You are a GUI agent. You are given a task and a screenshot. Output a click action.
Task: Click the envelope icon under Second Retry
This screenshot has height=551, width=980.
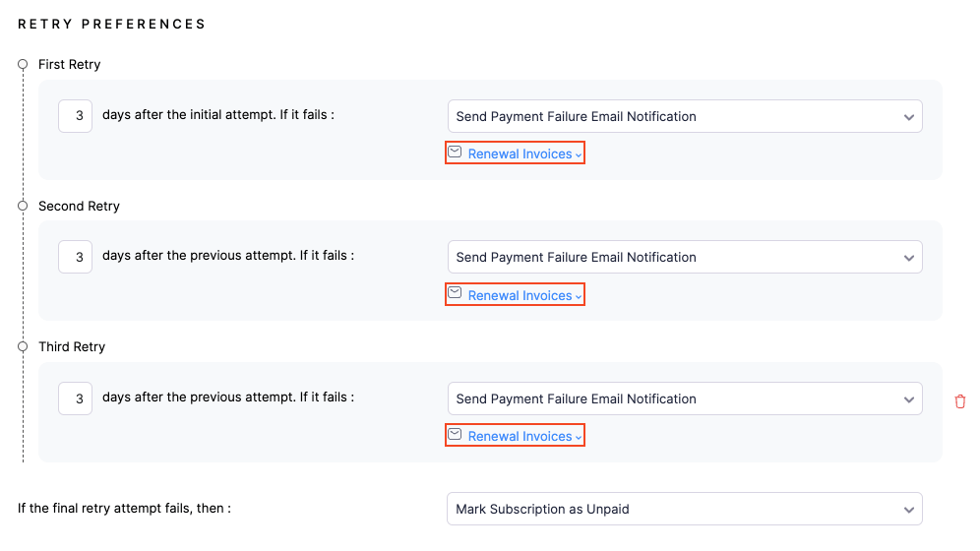455,293
